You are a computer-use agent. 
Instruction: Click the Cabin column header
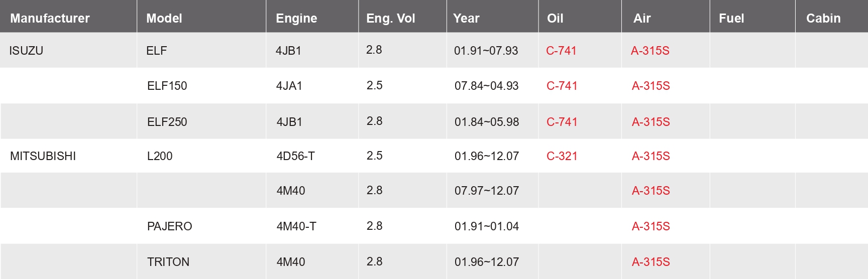(x=823, y=19)
